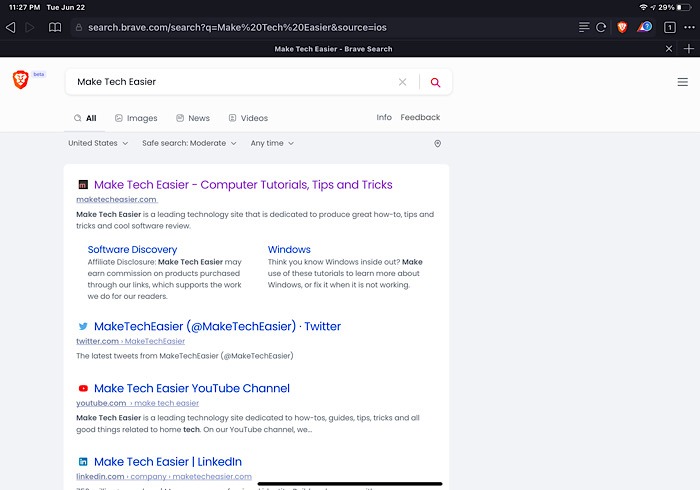Open the Software Discovery sublink

coord(132,249)
